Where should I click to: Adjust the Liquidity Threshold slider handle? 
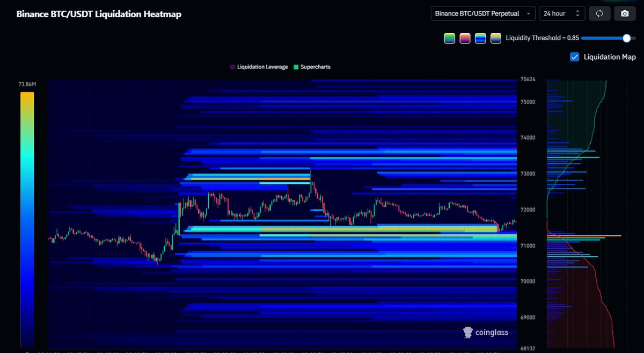pyautogui.click(x=626, y=38)
